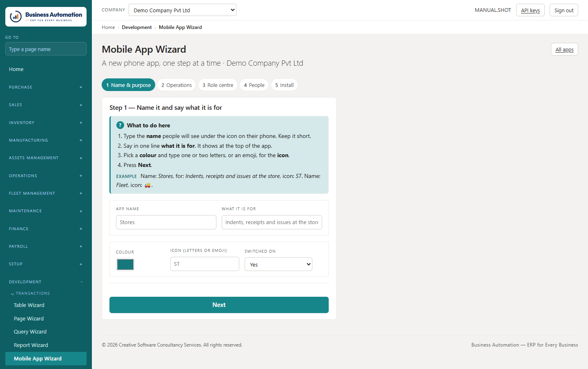Screen dimensions: 588x369
Task: Open the All apps list
Action: tap(564, 49)
